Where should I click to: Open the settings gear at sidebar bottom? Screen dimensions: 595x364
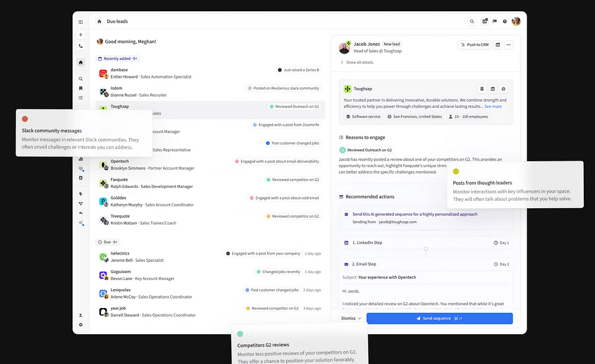[x=80, y=325]
